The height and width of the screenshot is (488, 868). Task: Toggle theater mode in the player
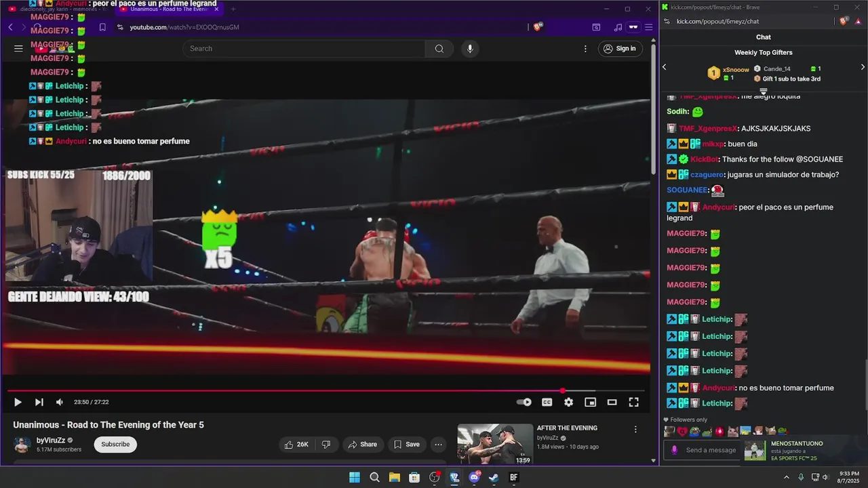612,402
